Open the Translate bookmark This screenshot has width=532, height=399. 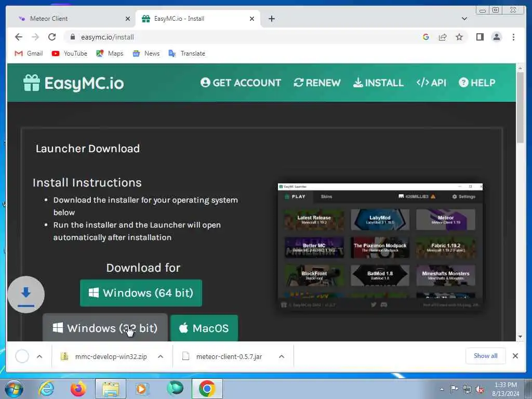187,54
